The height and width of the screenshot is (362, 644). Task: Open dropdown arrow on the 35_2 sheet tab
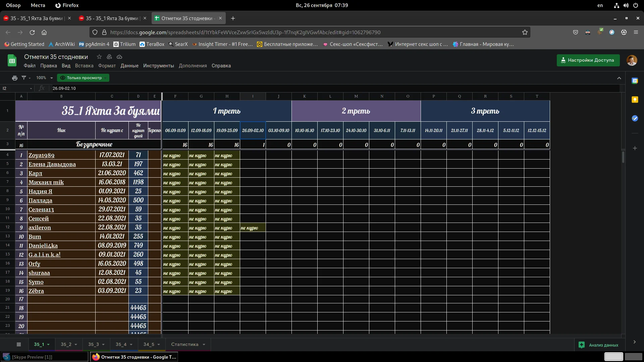[x=76, y=345]
